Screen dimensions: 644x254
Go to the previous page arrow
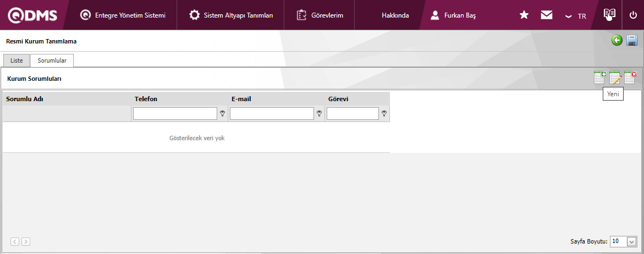click(15, 242)
